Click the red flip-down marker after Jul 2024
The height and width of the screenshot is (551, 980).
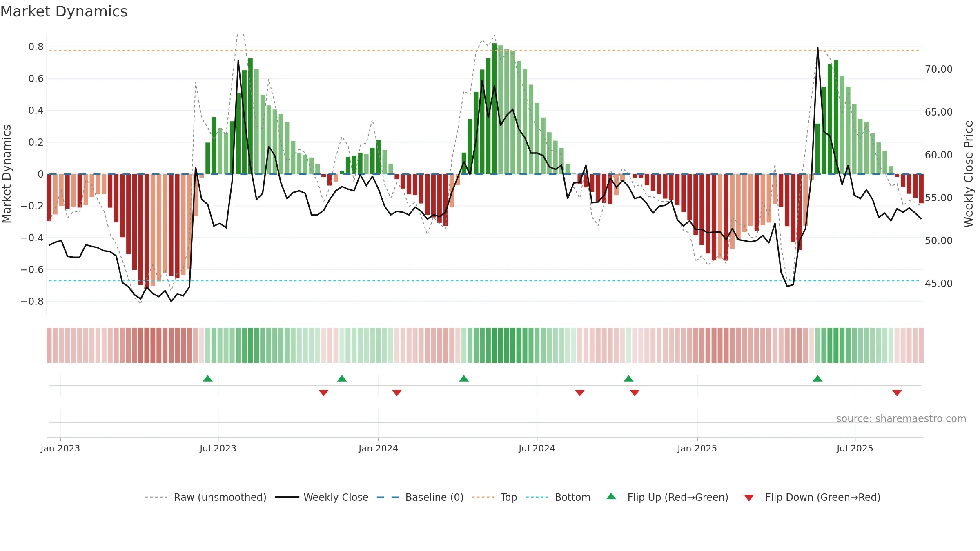580,393
